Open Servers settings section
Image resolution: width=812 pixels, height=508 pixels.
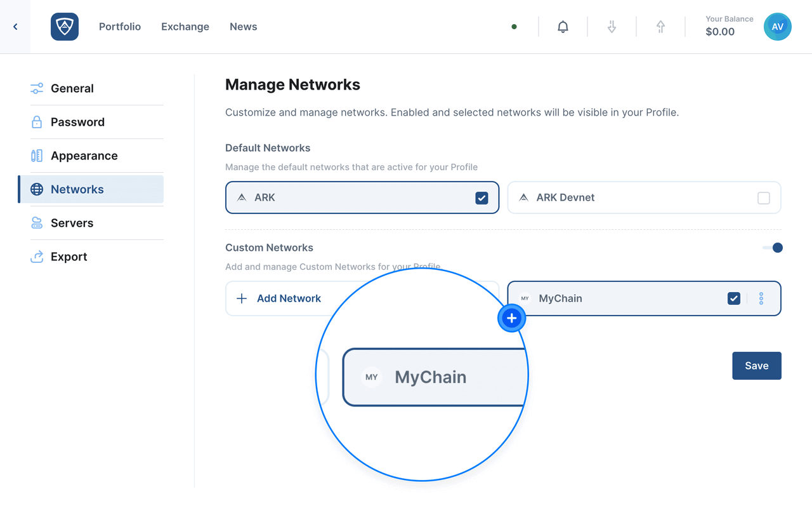coord(72,223)
